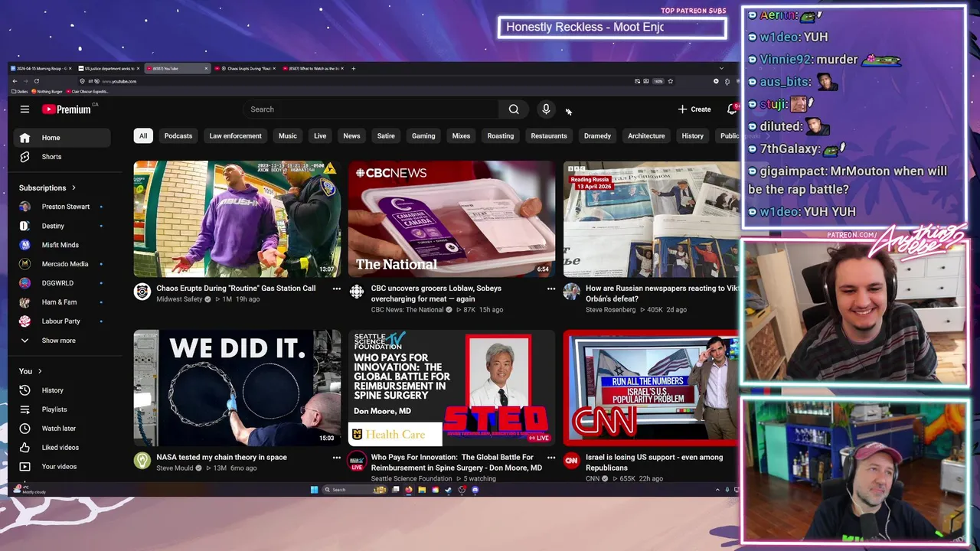Open the YouTube hamburger guide menu

point(24,109)
